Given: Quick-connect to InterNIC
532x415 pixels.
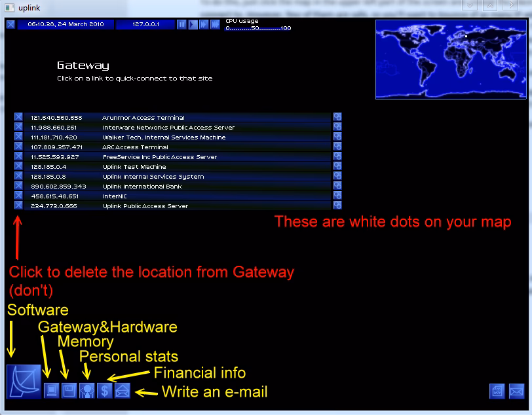Looking at the screenshot, I should 178,196.
